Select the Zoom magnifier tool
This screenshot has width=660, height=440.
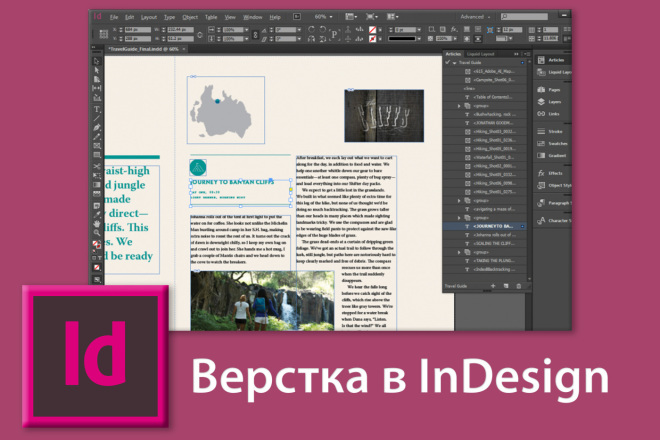point(97,232)
